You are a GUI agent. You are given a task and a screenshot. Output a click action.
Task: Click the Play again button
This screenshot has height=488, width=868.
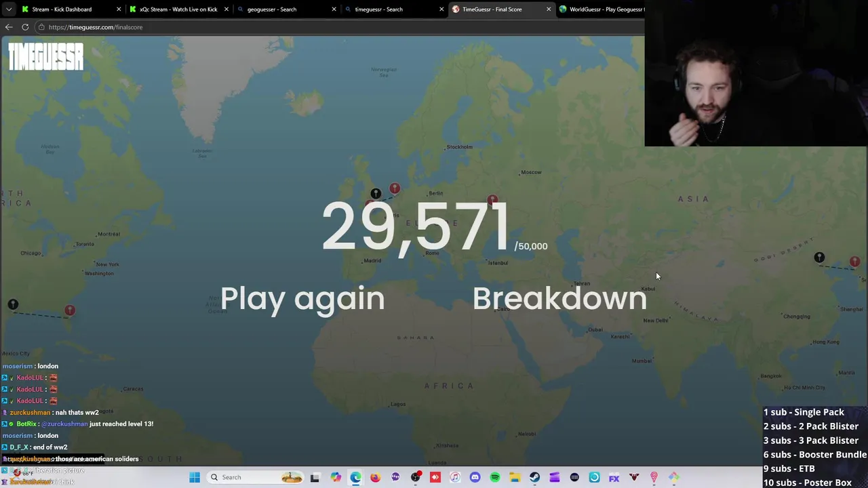point(302,299)
